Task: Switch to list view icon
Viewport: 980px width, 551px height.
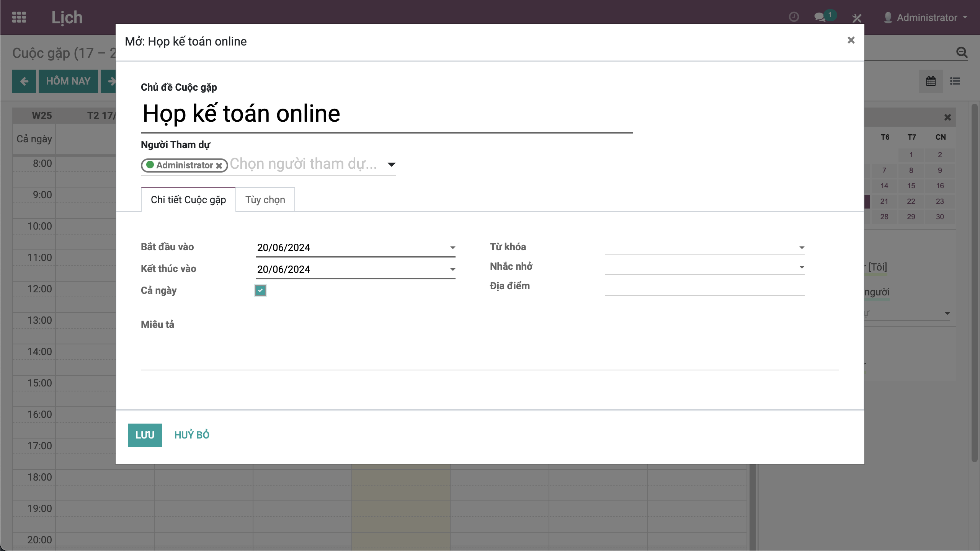Action: point(955,81)
